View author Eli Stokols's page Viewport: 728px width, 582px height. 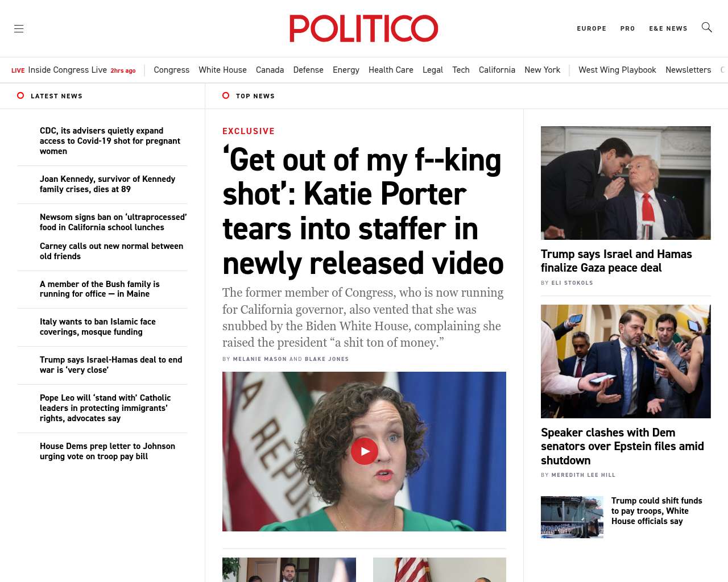(572, 283)
